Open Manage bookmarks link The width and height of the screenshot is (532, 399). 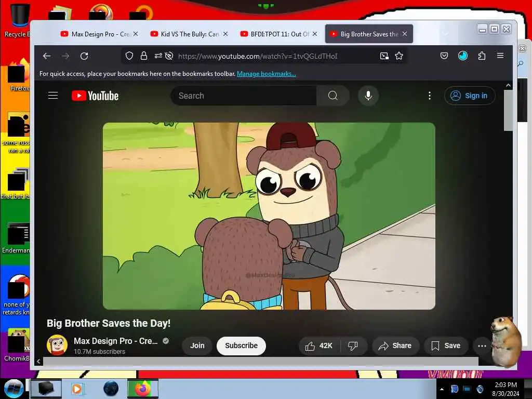click(267, 74)
